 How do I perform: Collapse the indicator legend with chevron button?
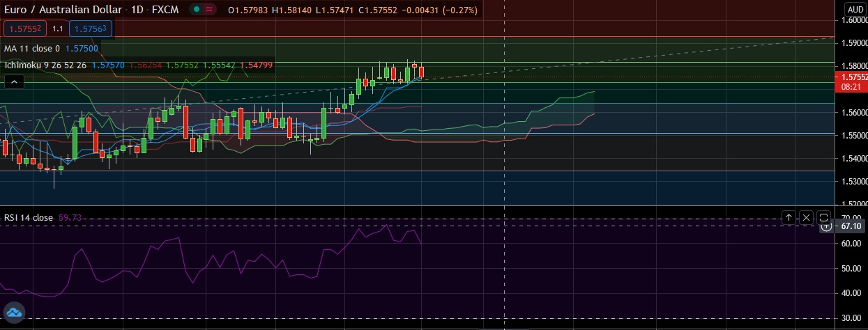[15, 81]
